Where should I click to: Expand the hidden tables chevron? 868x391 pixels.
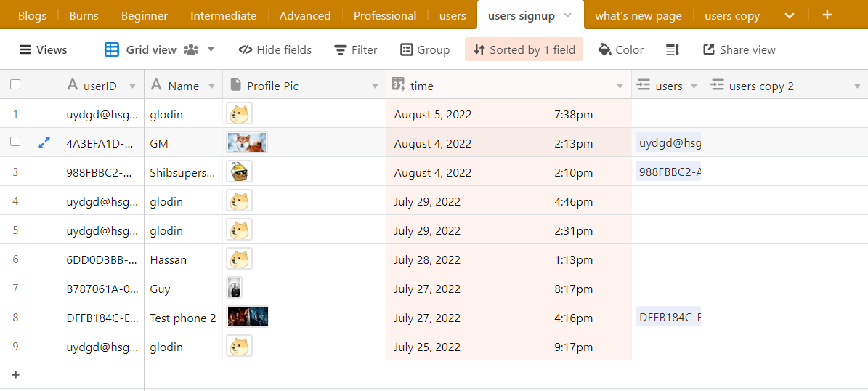(790, 15)
